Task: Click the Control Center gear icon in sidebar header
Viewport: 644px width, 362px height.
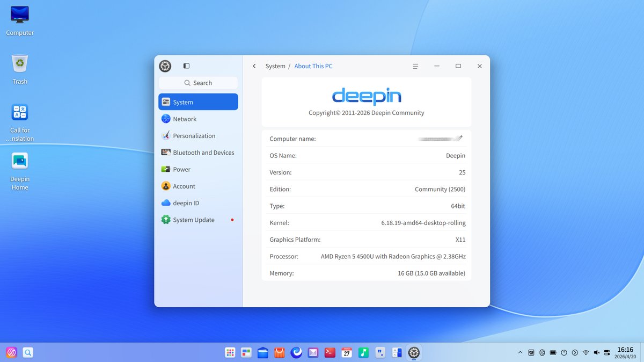Action: pyautogui.click(x=165, y=66)
